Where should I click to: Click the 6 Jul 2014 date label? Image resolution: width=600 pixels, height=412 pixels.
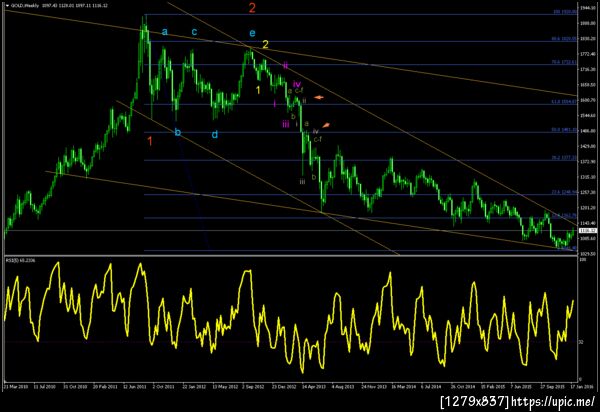431,387
